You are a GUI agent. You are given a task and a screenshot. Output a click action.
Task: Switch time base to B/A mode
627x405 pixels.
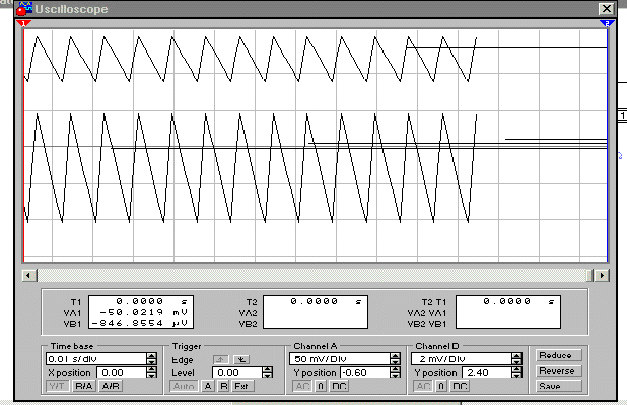[84, 386]
